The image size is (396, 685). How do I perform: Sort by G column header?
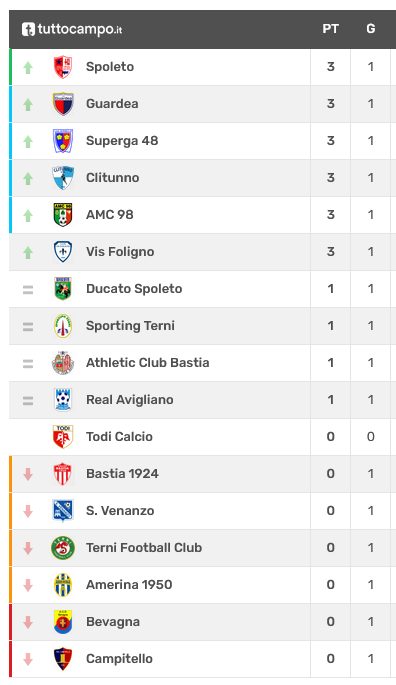[x=371, y=29]
